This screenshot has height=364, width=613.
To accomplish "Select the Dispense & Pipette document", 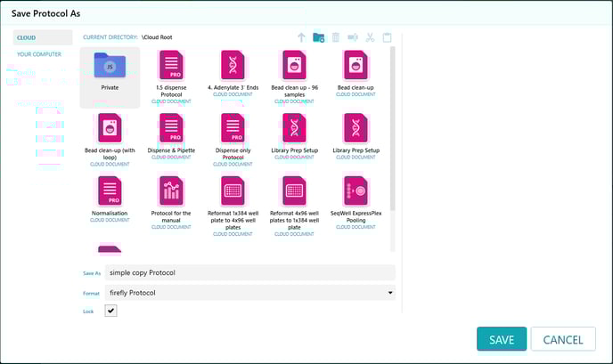I will [x=171, y=136].
